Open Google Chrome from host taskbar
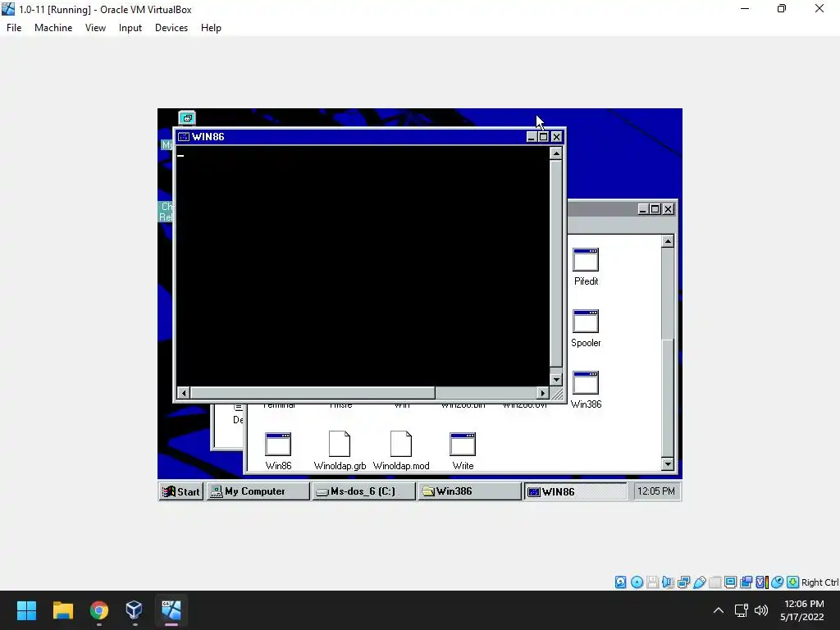Image resolution: width=840 pixels, height=630 pixels. pos(99,610)
